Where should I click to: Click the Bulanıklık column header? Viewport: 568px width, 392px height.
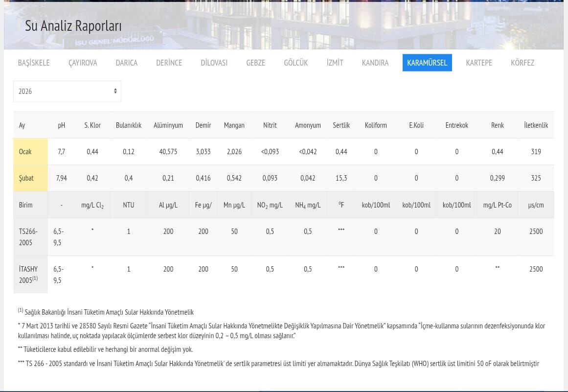click(128, 125)
